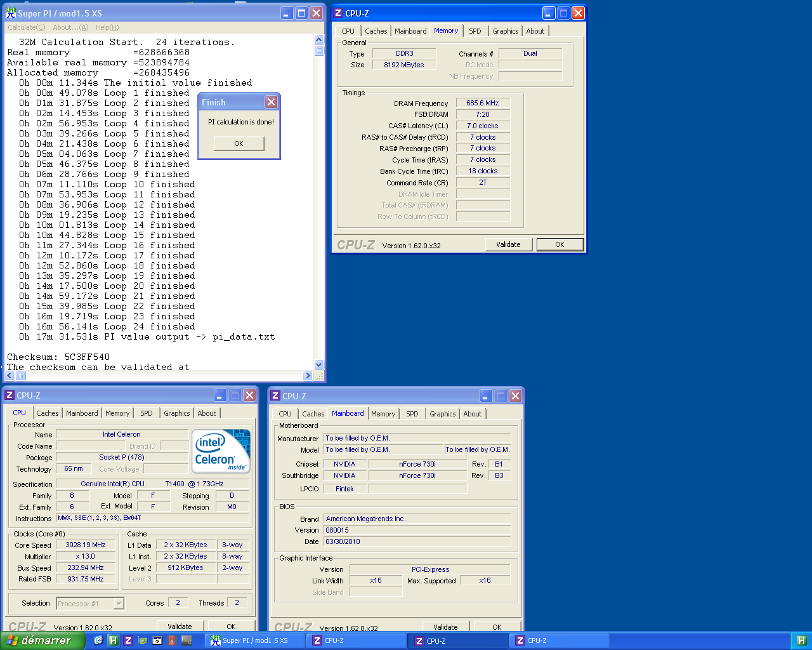Select Caches tab in Memory CPU-Z window
Screen dimensions: 812x650
(376, 31)
